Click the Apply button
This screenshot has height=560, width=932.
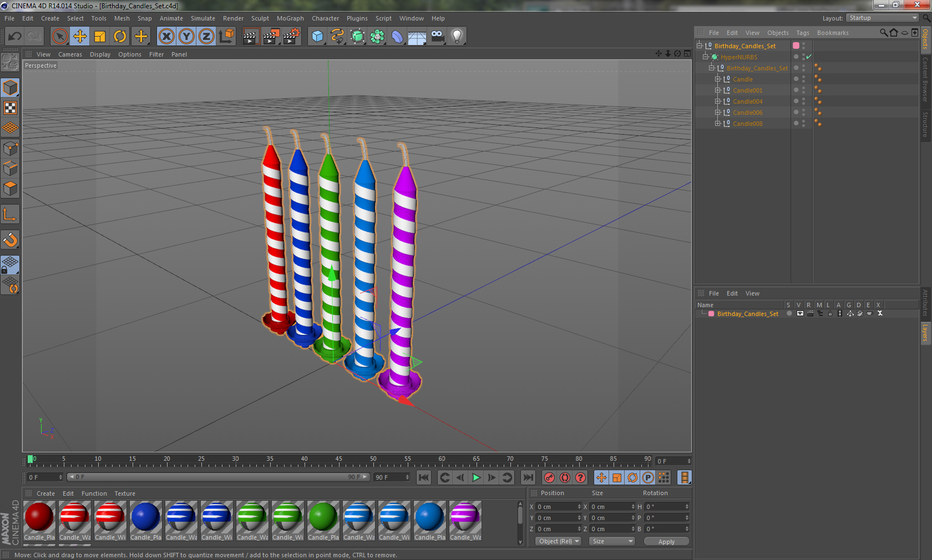[666, 542]
